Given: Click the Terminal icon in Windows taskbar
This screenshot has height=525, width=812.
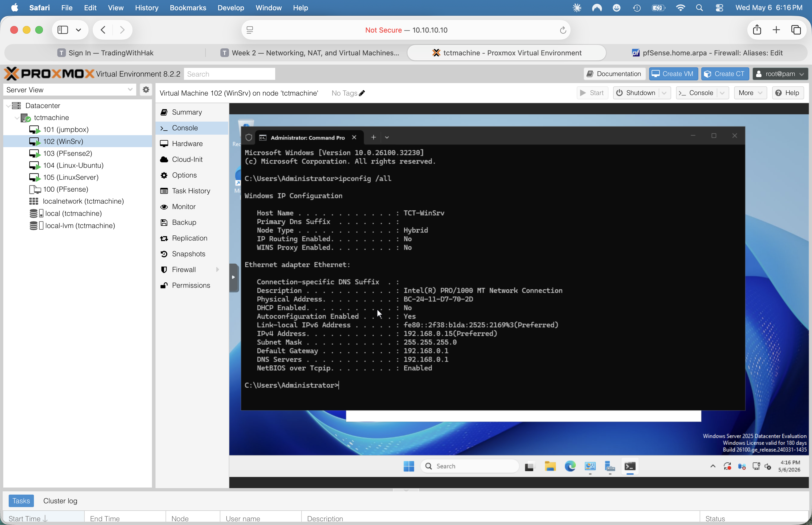Looking at the screenshot, I should click(630, 466).
